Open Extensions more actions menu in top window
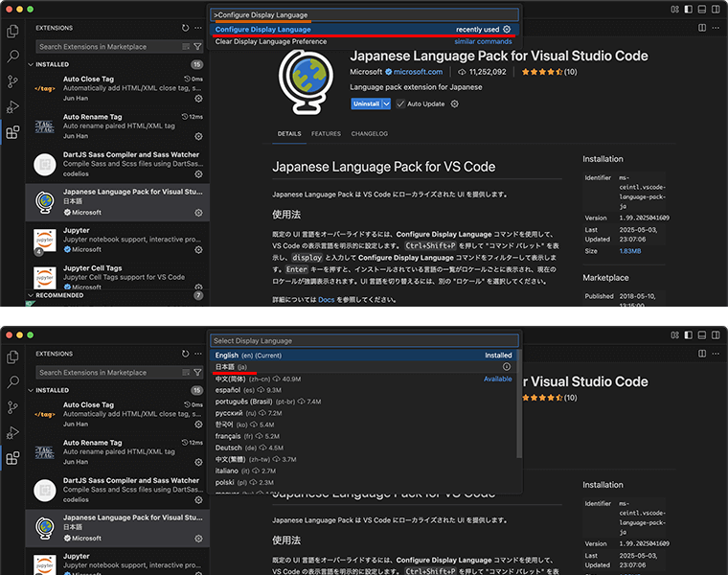 pyautogui.click(x=198, y=28)
